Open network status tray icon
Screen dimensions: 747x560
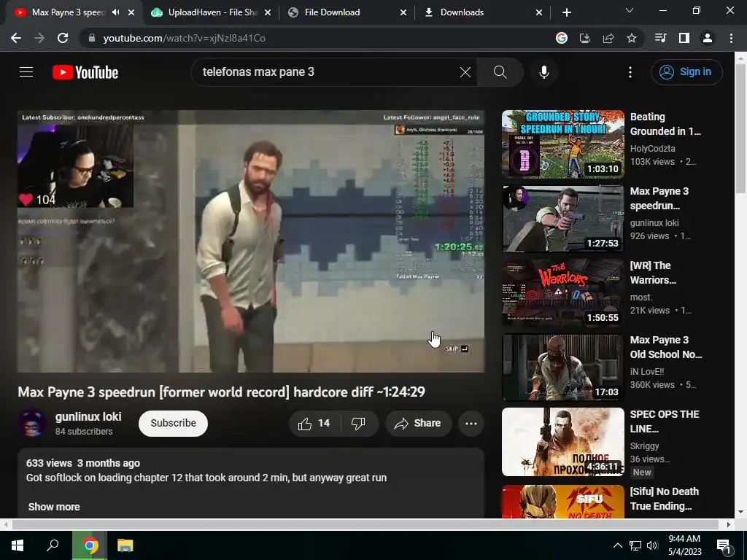click(635, 545)
